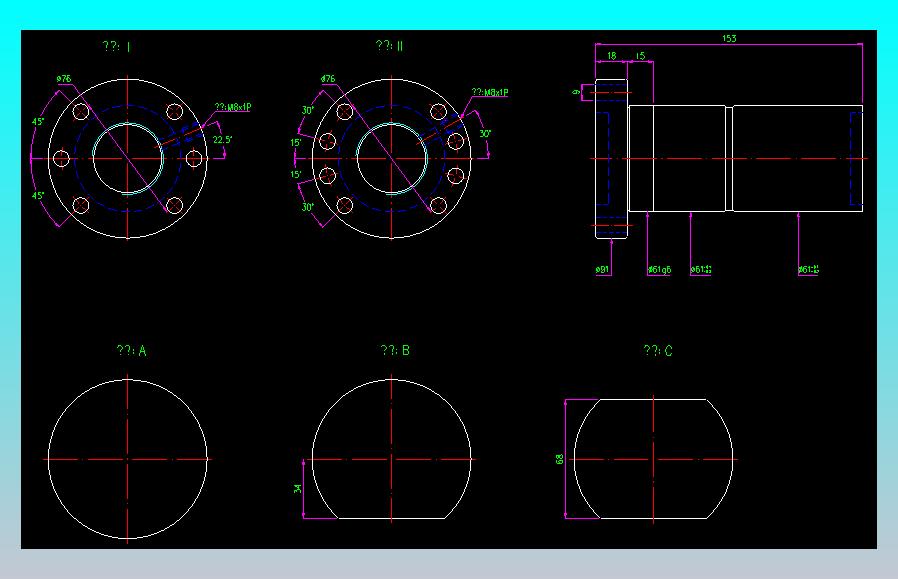The height and width of the screenshot is (579, 898).
Task: Select the 18 flange width dimension
Action: click(x=612, y=56)
